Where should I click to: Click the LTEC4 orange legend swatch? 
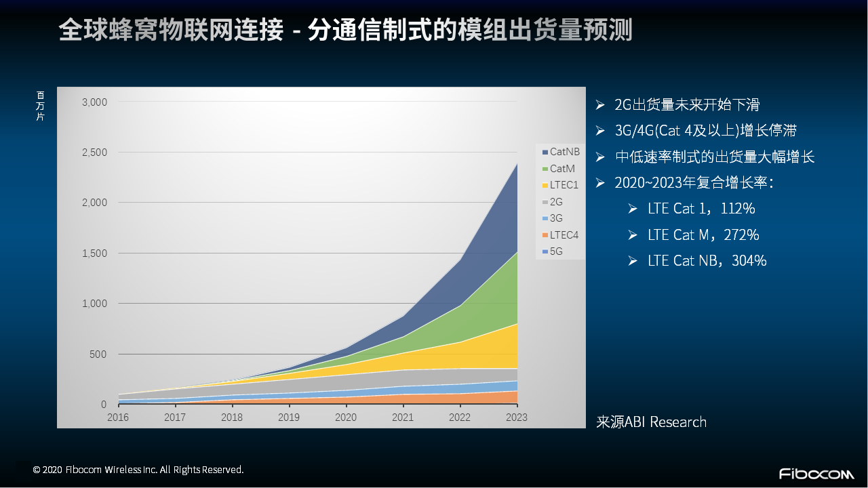coord(545,235)
